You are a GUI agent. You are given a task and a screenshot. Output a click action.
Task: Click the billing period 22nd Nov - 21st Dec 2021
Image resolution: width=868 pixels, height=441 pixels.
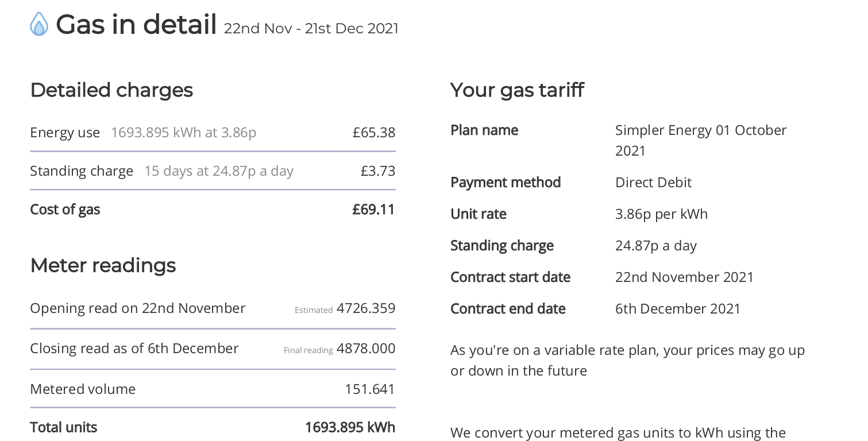coord(311,29)
